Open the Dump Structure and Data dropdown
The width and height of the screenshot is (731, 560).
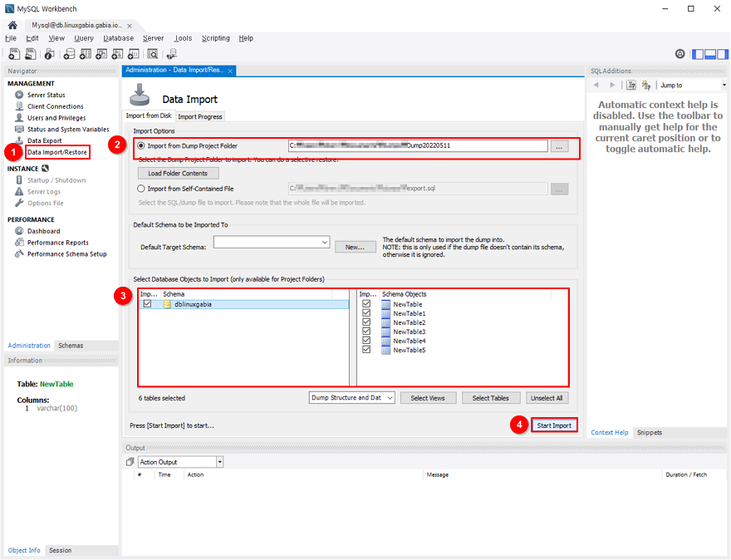pyautogui.click(x=352, y=398)
